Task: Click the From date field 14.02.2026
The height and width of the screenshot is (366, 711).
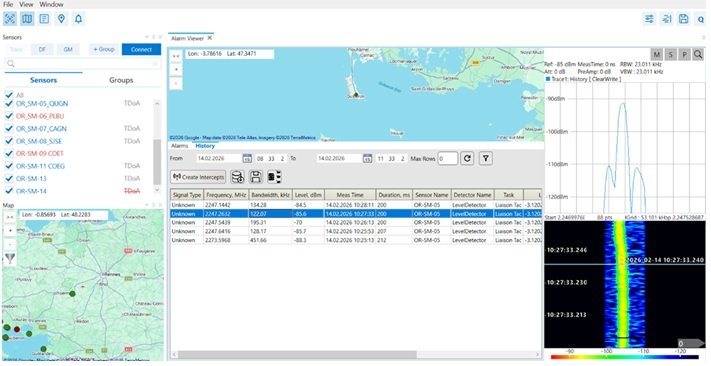Action: (219, 158)
